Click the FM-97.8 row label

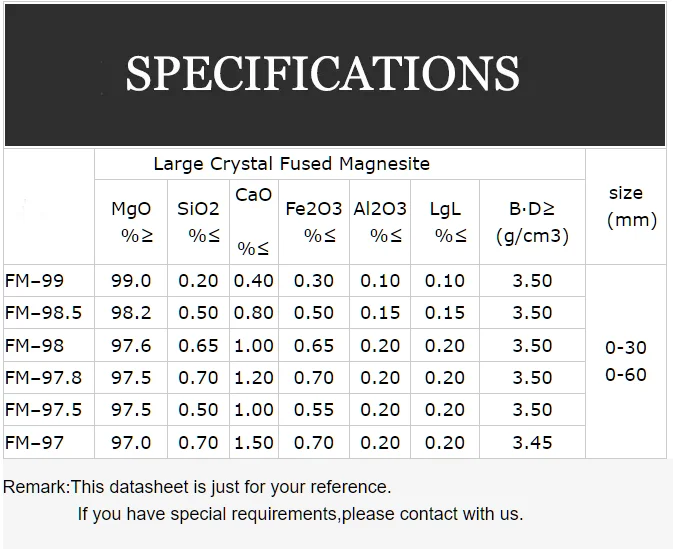(43, 377)
